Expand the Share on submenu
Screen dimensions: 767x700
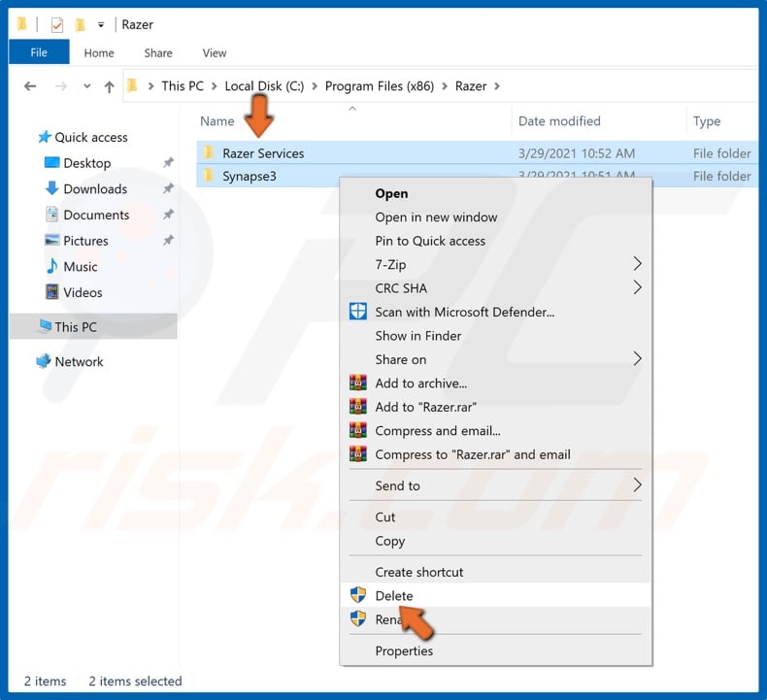tap(495, 359)
